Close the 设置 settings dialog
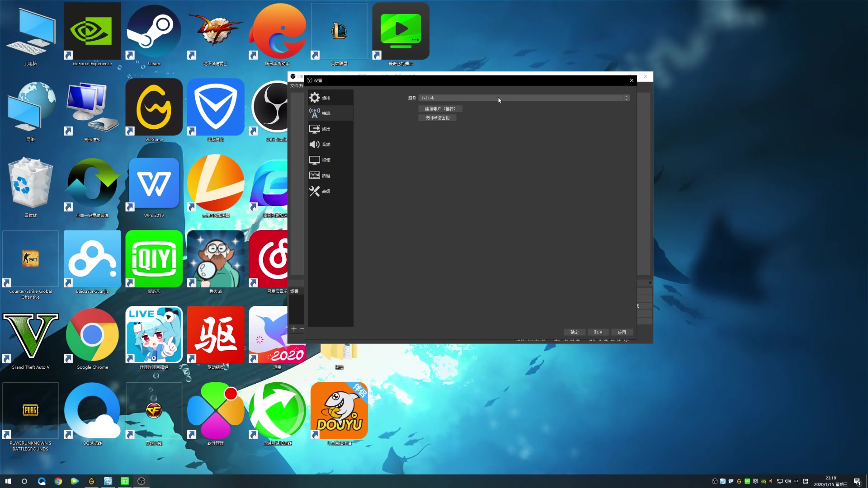Image resolution: width=868 pixels, height=488 pixels. pos(632,80)
